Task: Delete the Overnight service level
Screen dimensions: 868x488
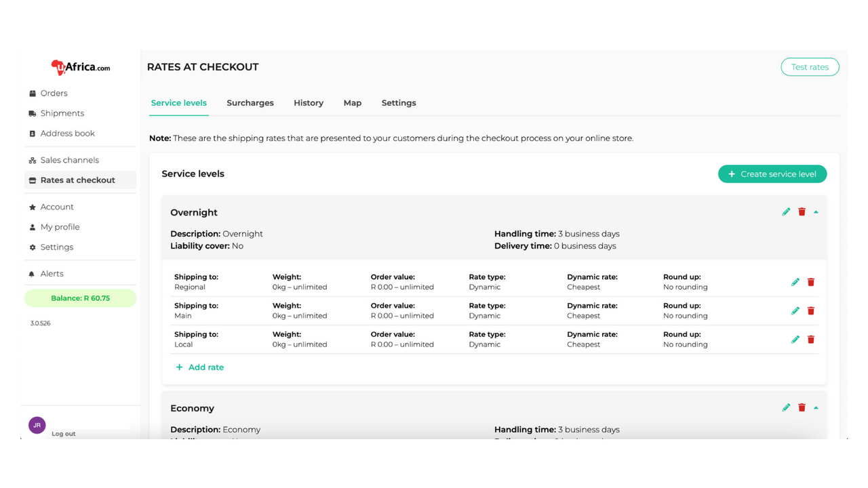Action: tap(802, 212)
